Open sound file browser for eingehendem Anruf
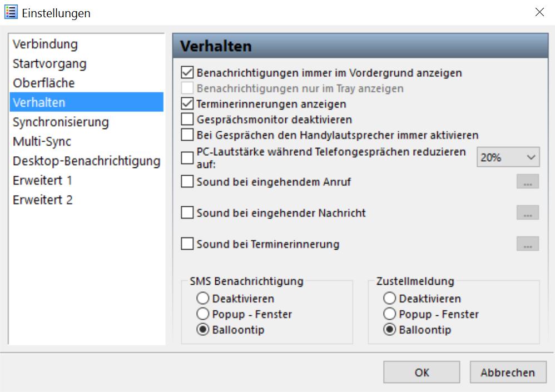This screenshot has width=555, height=392. click(527, 181)
